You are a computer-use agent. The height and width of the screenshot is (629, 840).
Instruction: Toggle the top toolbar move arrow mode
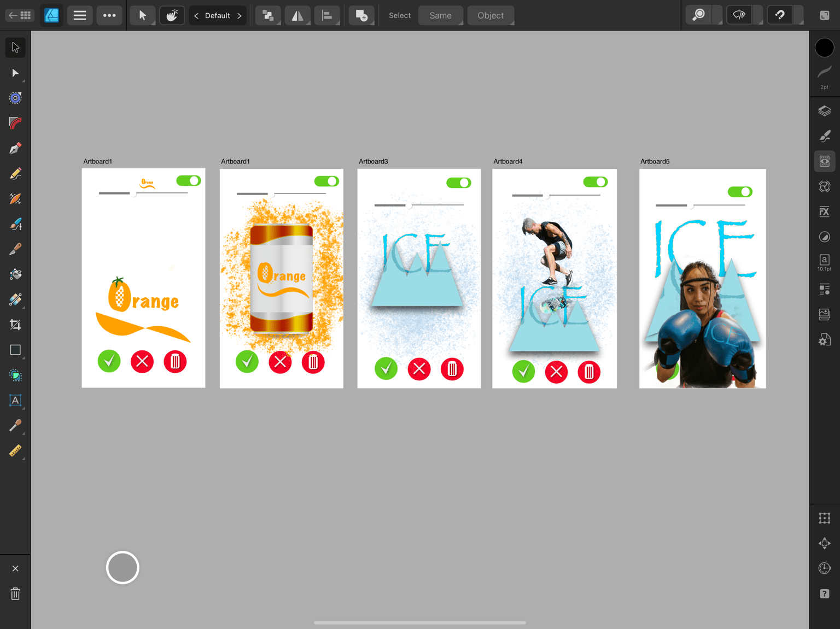142,15
